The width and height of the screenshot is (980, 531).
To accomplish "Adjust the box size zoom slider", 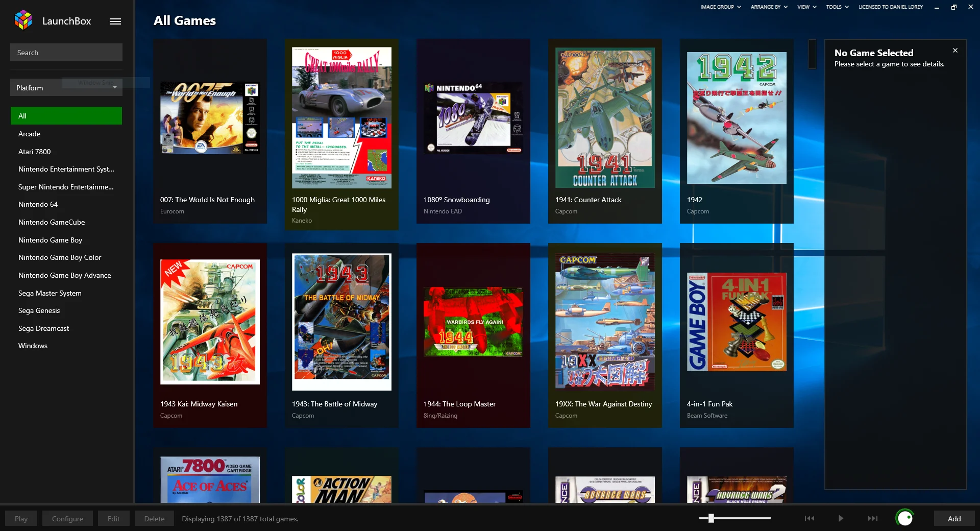I will [711, 518].
